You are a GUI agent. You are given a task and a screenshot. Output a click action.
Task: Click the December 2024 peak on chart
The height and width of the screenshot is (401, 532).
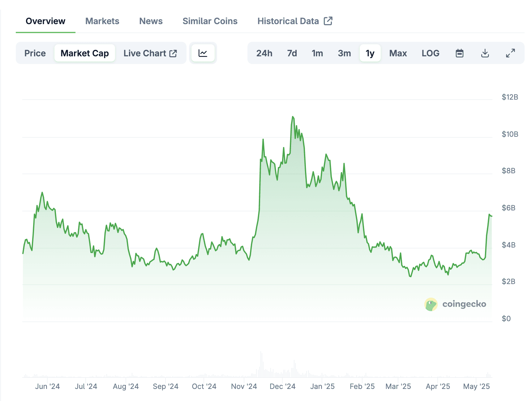293,117
